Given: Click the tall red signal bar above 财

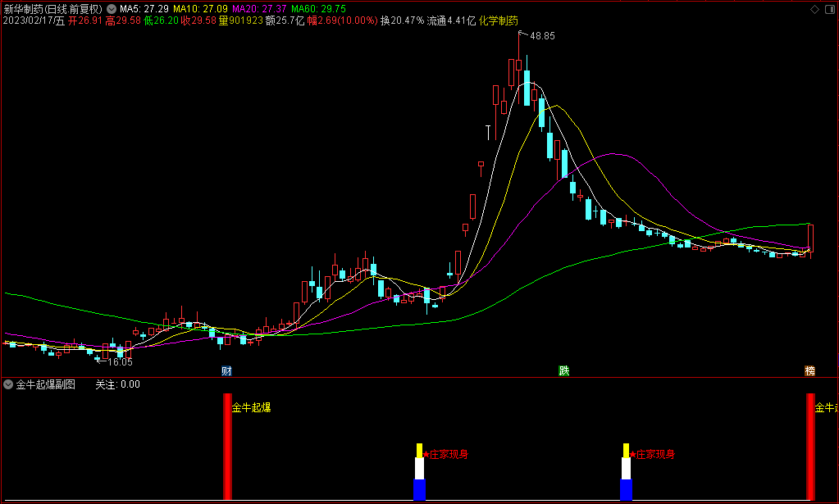Looking at the screenshot, I should [227, 447].
